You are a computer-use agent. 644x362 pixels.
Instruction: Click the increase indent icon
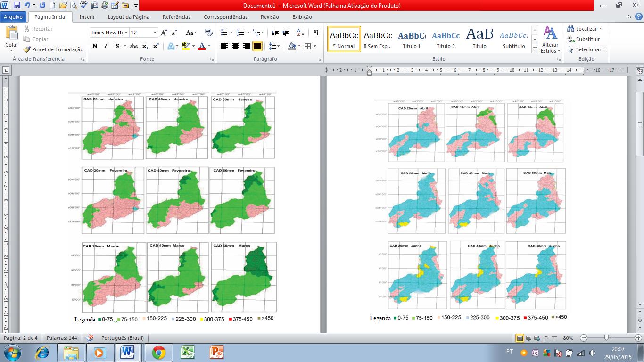pyautogui.click(x=286, y=33)
